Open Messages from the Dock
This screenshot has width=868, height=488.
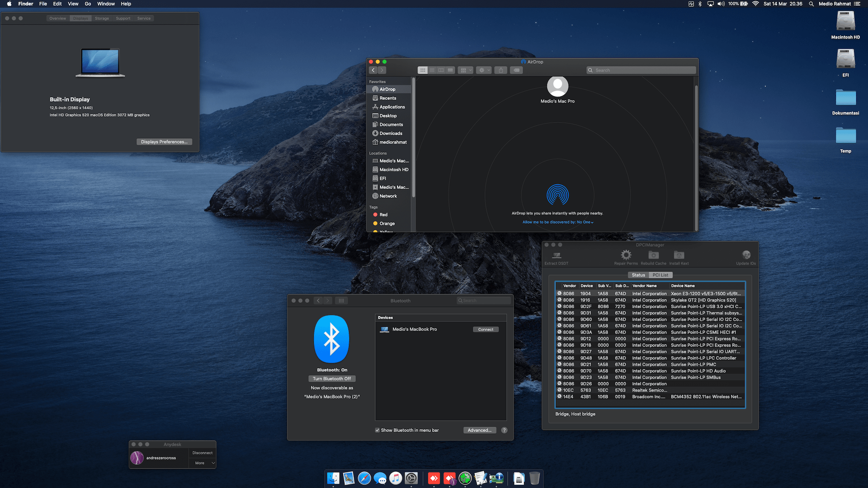tap(380, 478)
